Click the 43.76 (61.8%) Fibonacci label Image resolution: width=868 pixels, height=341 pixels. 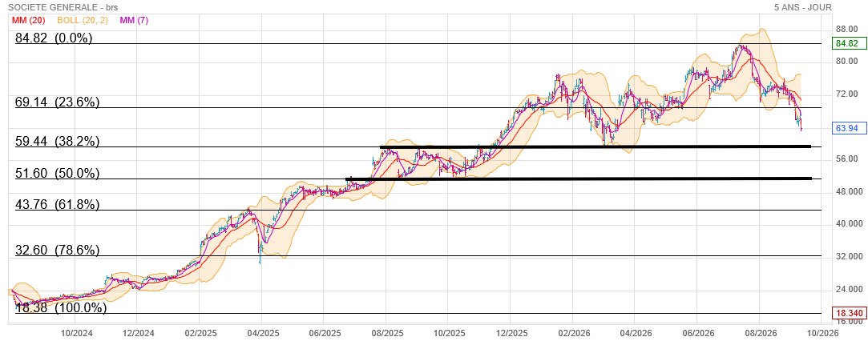coord(57,204)
